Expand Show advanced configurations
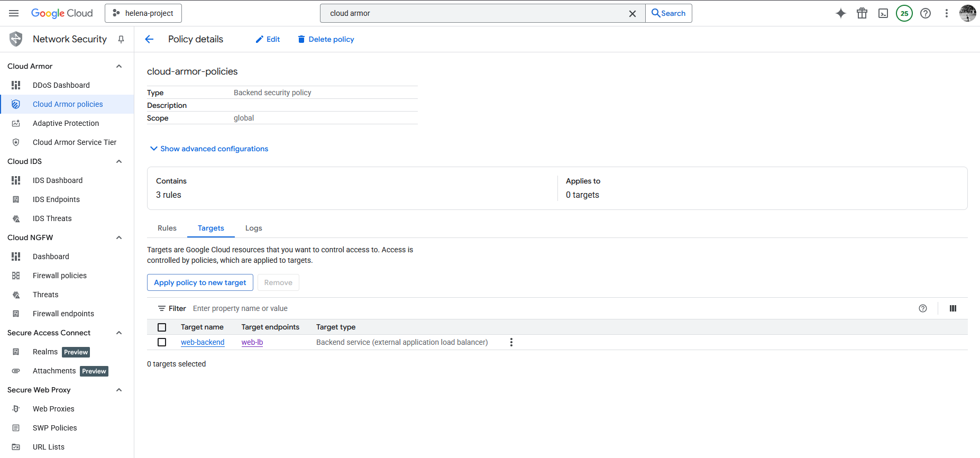This screenshot has width=980, height=458. point(209,149)
